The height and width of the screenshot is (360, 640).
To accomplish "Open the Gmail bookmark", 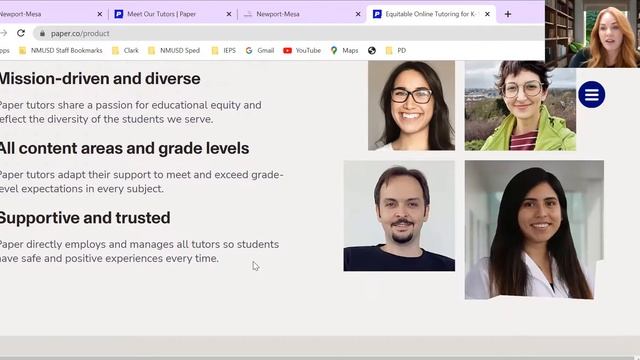I will pos(260,51).
